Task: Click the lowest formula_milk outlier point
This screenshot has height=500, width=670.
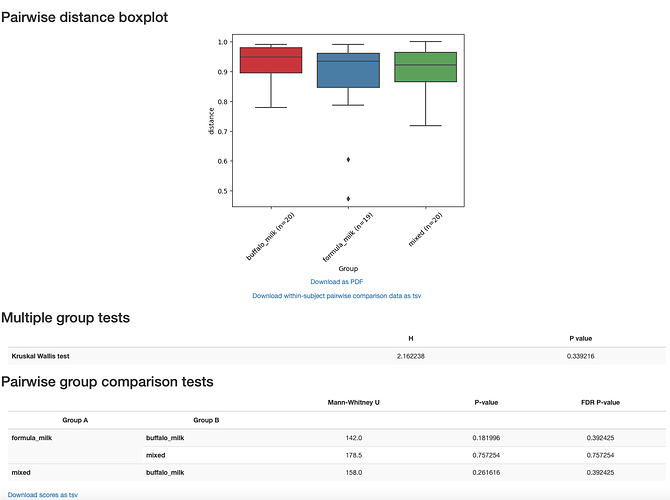Action: point(348,199)
